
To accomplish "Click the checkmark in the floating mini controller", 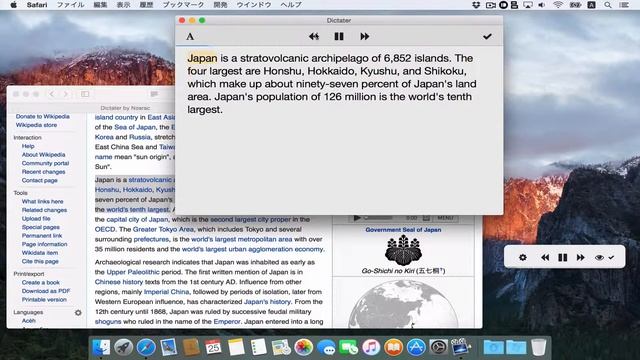I will pos(611,258).
